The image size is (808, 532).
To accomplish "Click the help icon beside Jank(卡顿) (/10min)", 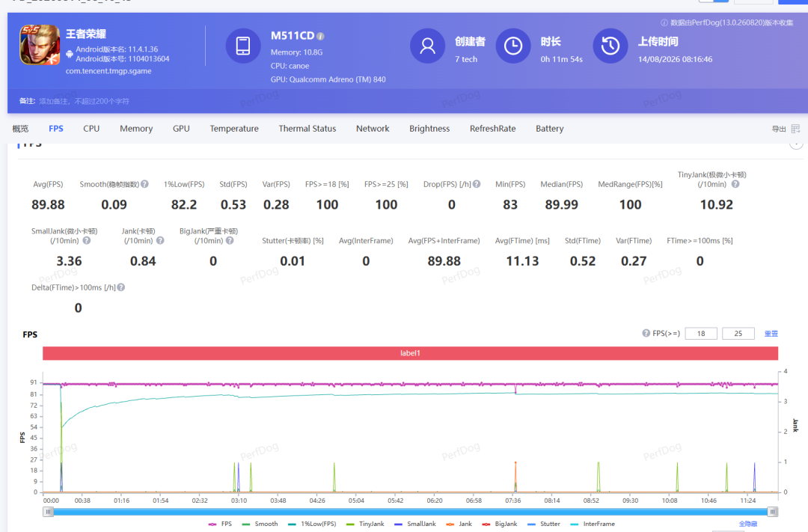I will pyautogui.click(x=160, y=240).
